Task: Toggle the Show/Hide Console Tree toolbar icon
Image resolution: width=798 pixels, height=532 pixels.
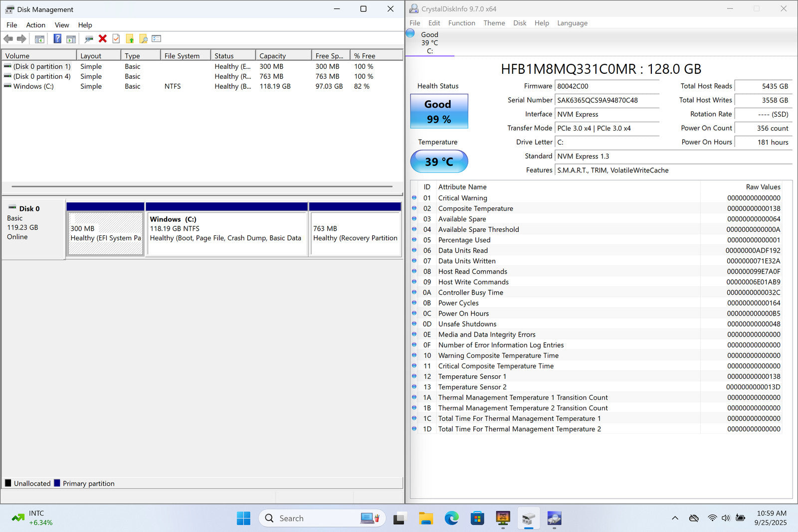Action: (x=39, y=39)
